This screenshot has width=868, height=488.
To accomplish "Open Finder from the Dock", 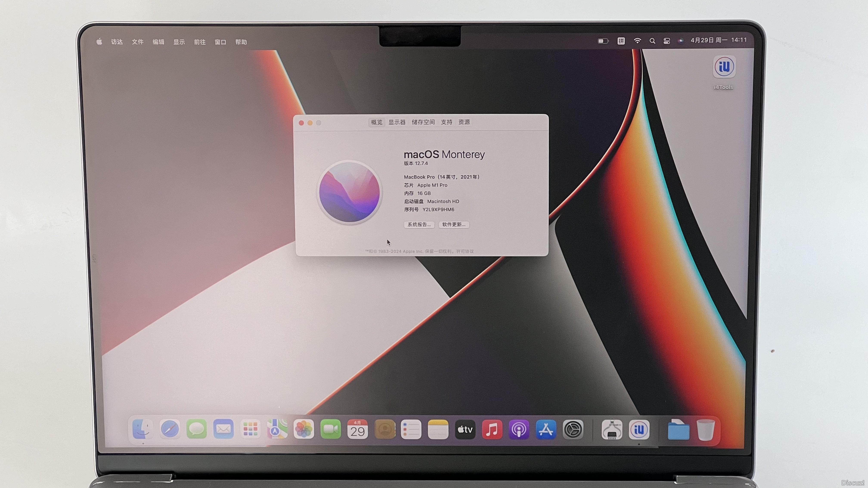I will tap(143, 429).
